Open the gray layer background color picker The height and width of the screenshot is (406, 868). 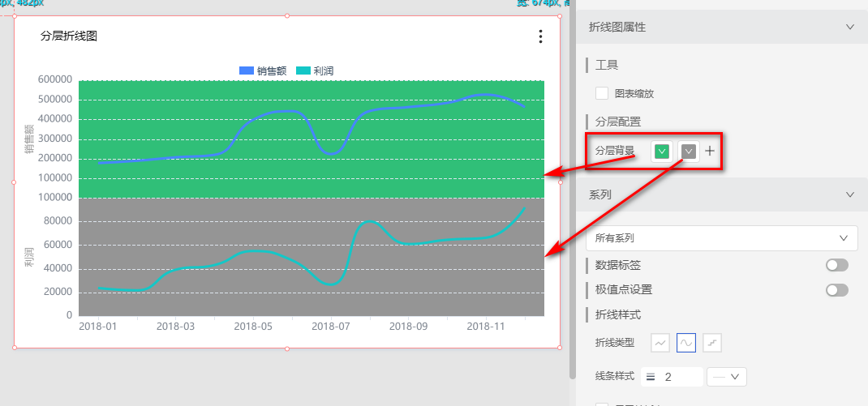click(688, 151)
